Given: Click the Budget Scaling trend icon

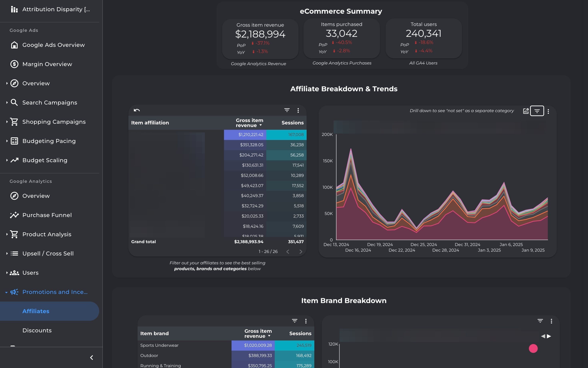Looking at the screenshot, I should click(x=14, y=160).
